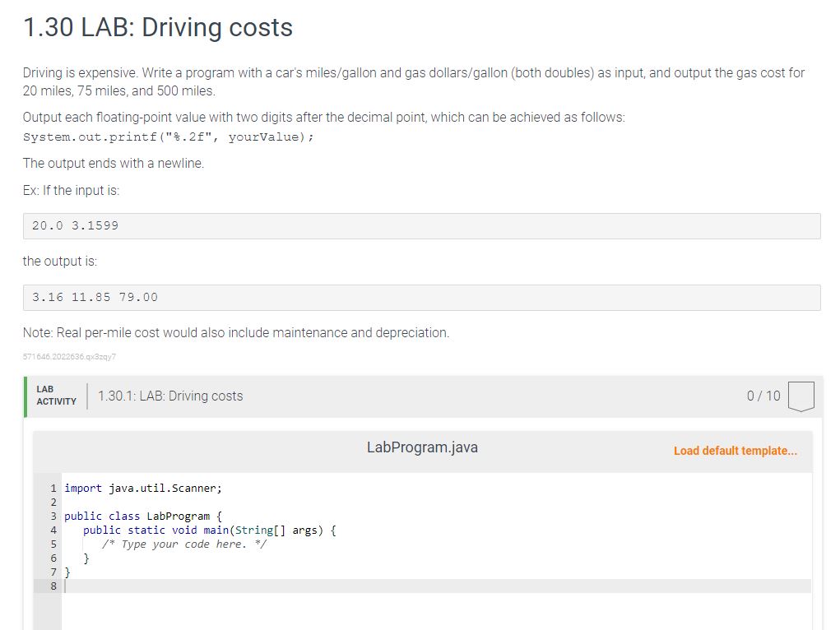Click the closing brace on line 7
The height and width of the screenshot is (630, 840).
point(69,572)
